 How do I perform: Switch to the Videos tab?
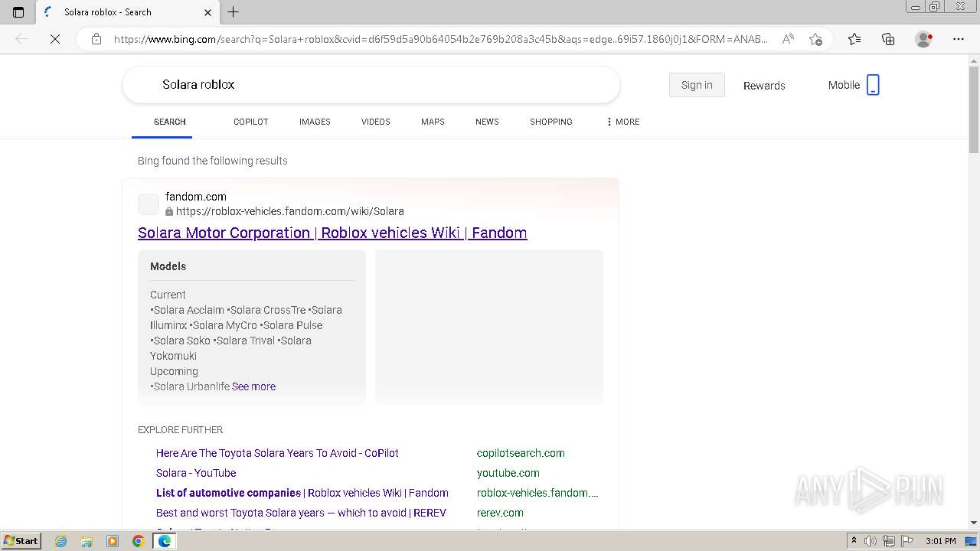pos(375,122)
